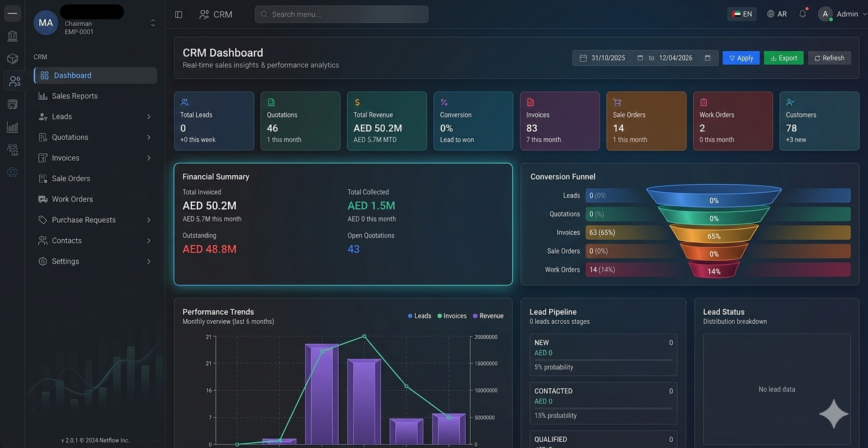Click the Search menu input field
868x448 pixels.
point(341,14)
